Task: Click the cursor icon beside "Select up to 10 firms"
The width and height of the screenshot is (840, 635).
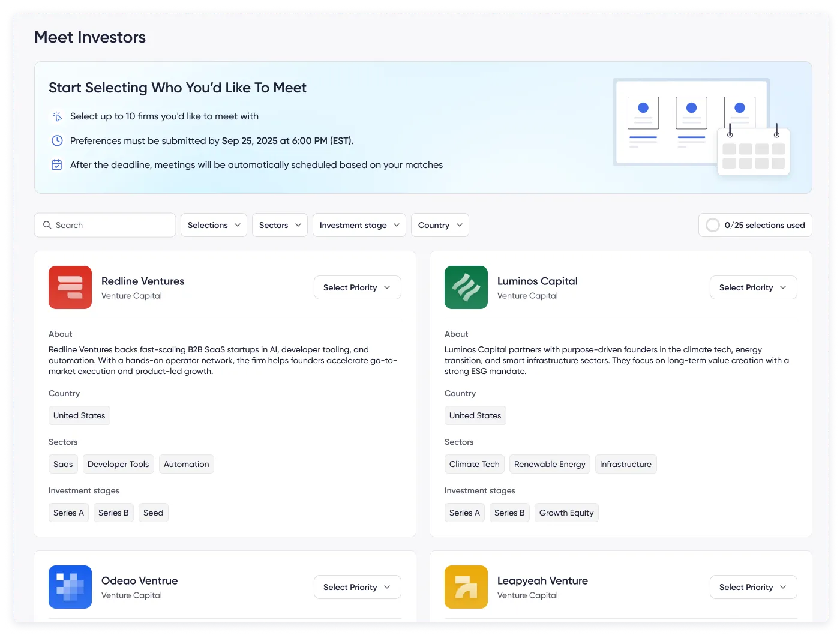Action: pos(56,116)
